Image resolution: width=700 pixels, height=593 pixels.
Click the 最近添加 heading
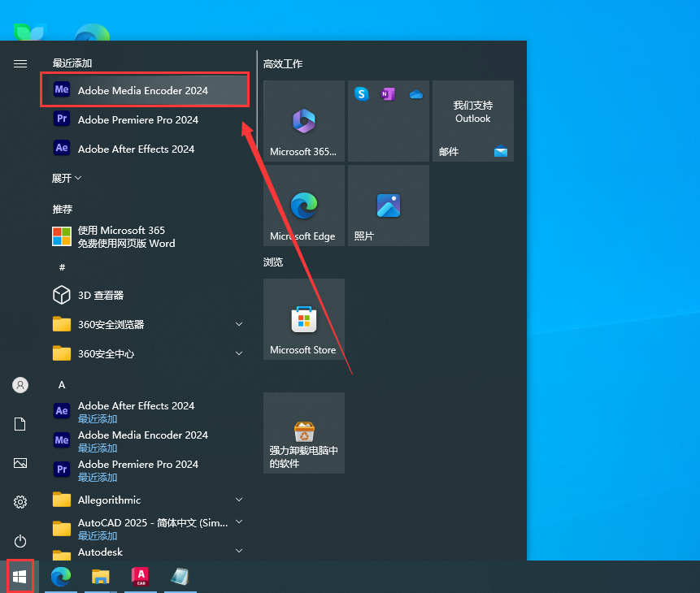coord(72,63)
